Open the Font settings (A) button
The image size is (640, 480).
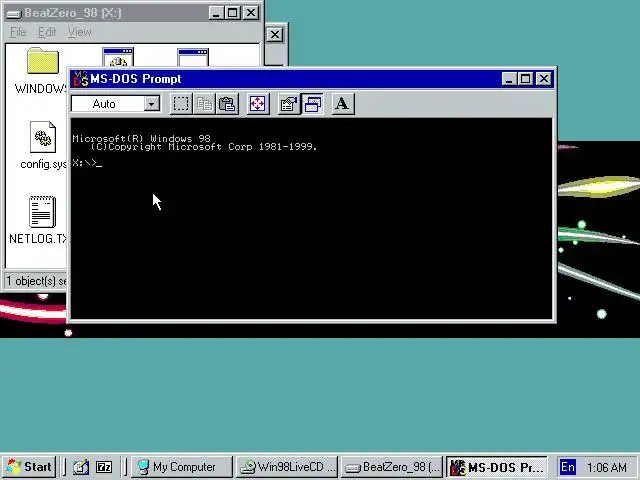pyautogui.click(x=342, y=104)
